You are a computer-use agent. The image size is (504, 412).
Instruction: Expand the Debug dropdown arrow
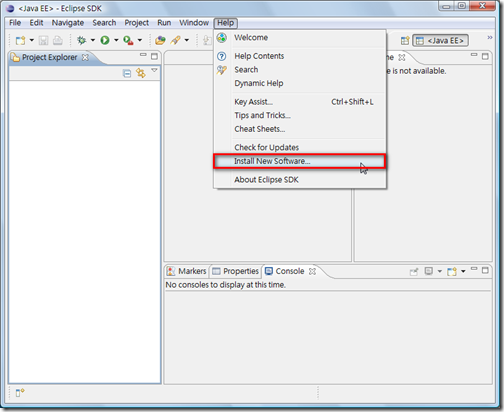click(x=93, y=40)
